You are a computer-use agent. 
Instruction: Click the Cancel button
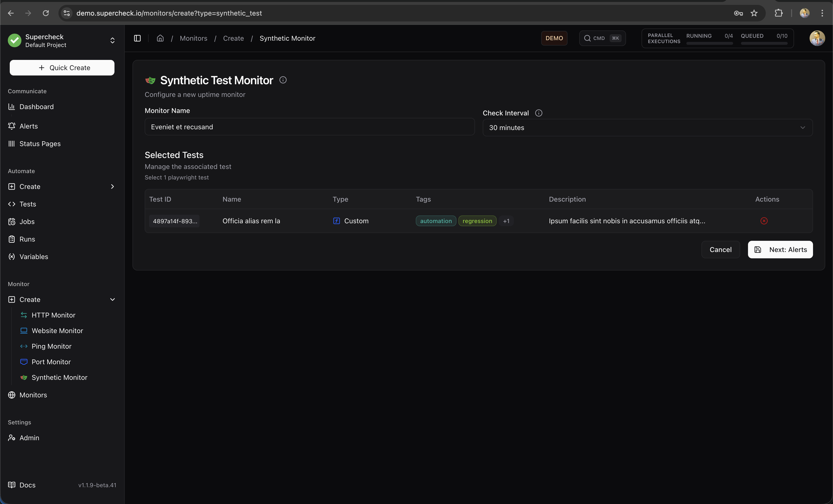(720, 250)
